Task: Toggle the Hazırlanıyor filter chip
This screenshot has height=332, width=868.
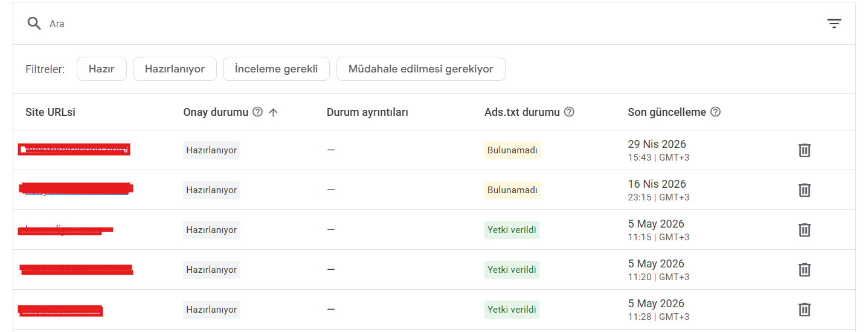Action: coord(175,69)
